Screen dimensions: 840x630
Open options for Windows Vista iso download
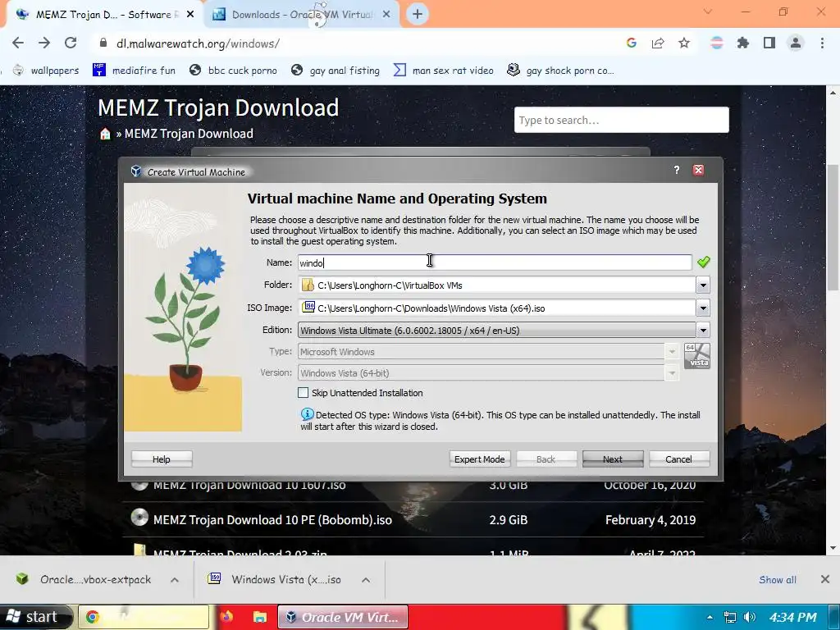pos(366,580)
